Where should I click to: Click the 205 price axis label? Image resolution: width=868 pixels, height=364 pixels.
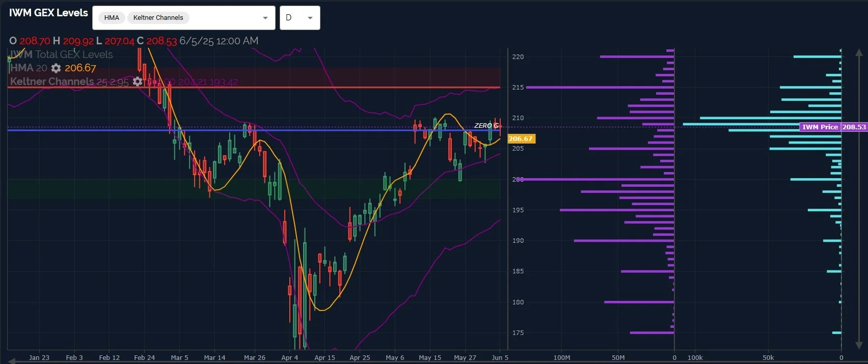point(518,148)
